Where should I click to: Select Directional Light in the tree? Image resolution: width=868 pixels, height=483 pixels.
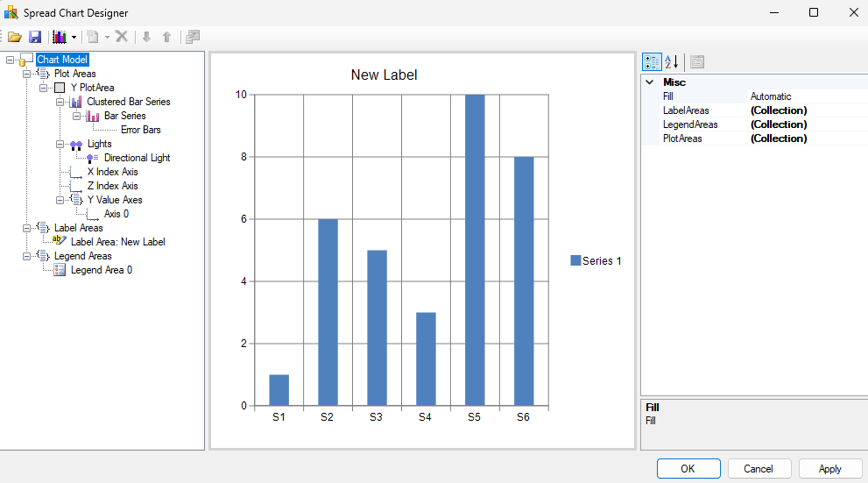(137, 158)
